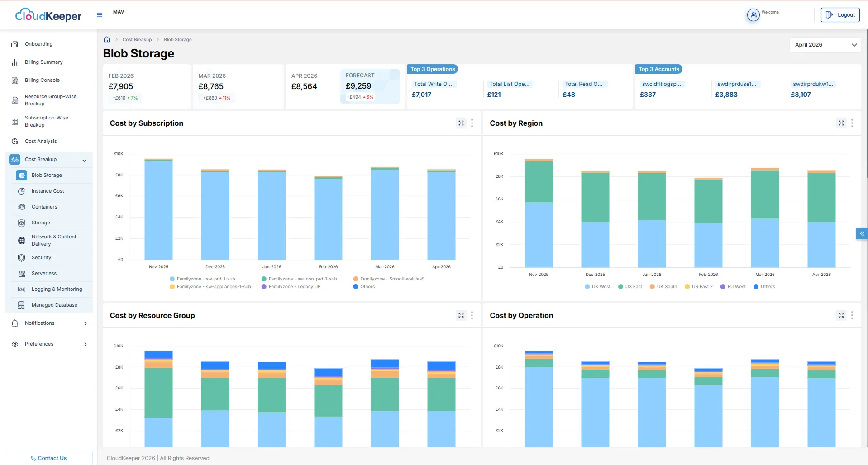
Task: Open the right side collapse panel arrow
Action: (862, 234)
